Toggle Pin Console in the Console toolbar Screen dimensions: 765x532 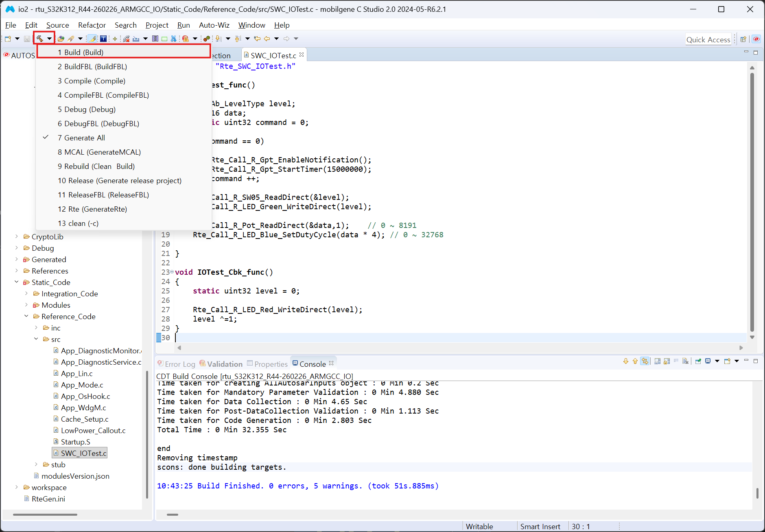click(x=698, y=361)
